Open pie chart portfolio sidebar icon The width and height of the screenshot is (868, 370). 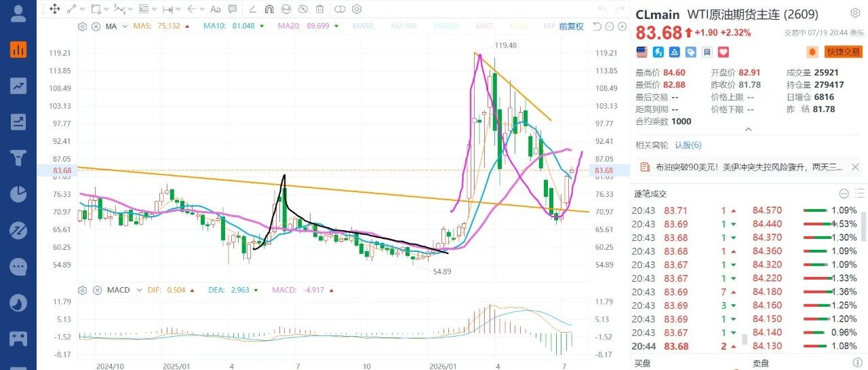[18, 194]
